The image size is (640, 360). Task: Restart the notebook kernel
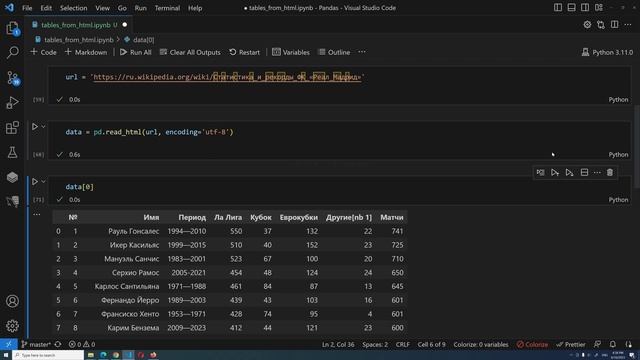click(244, 52)
